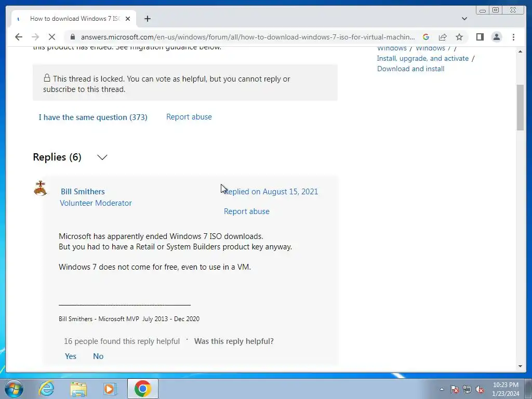Click the forward navigation arrow

(35, 37)
